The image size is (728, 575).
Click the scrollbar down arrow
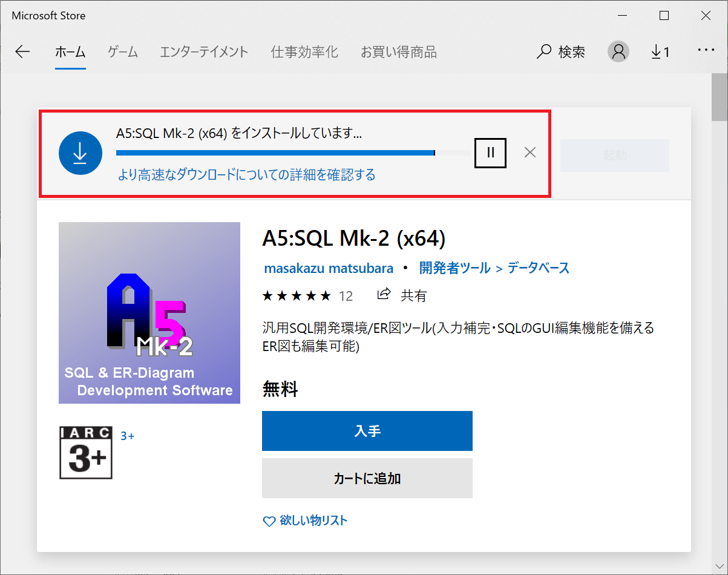coord(720,567)
